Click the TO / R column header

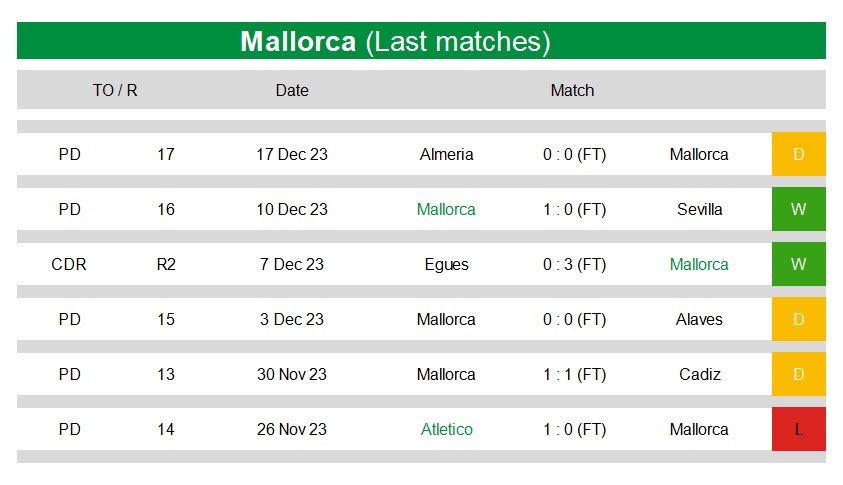[x=115, y=90]
